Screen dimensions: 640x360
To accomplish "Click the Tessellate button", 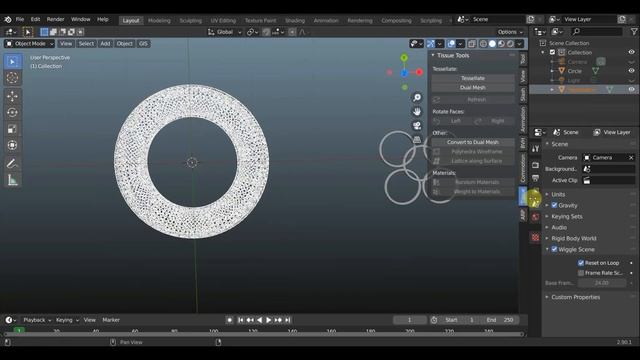I will (x=473, y=78).
